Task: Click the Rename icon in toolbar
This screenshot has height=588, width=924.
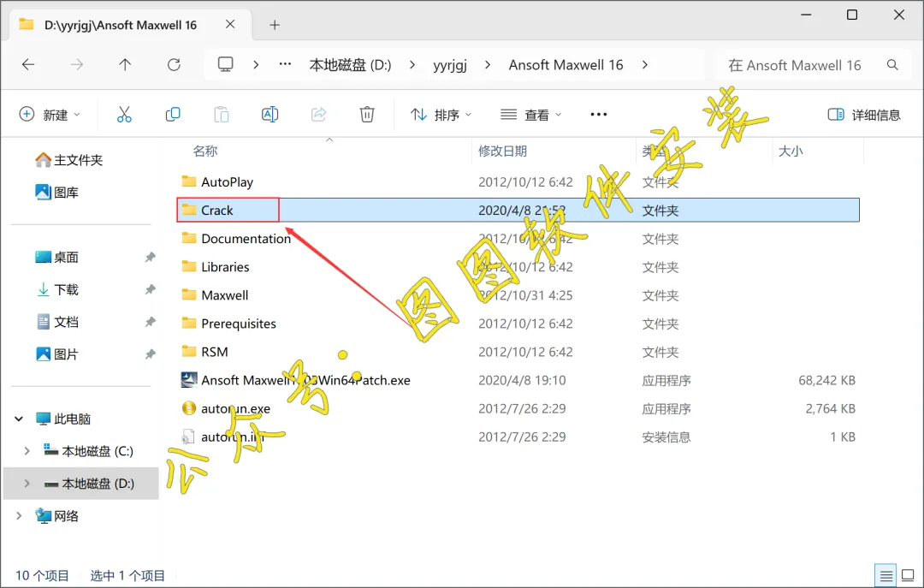Action: [x=269, y=115]
